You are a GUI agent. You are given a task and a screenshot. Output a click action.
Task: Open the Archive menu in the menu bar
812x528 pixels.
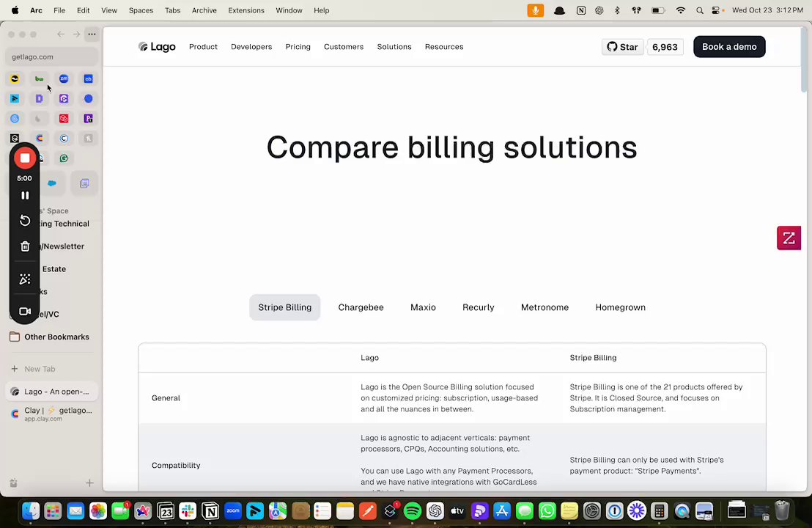[x=204, y=10]
